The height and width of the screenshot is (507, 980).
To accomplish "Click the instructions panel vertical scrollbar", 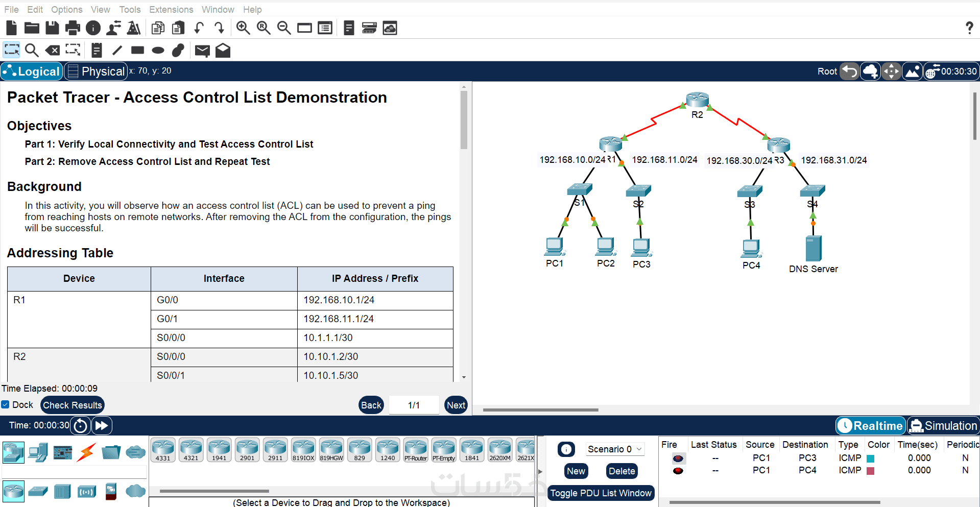I will tap(464, 120).
